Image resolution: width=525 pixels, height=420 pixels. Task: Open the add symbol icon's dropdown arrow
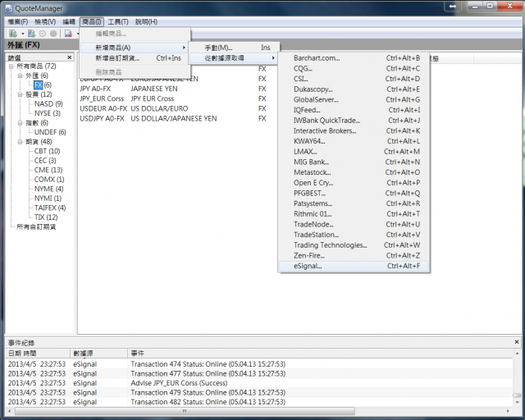point(22,34)
